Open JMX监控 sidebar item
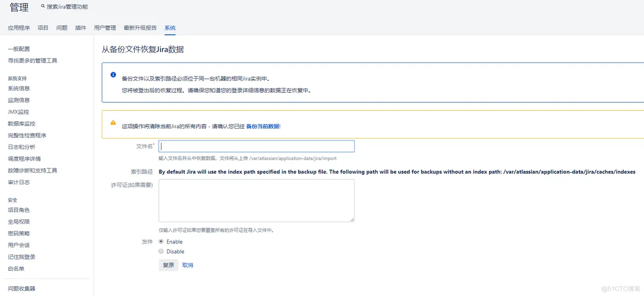This screenshot has width=644, height=296. click(18, 112)
